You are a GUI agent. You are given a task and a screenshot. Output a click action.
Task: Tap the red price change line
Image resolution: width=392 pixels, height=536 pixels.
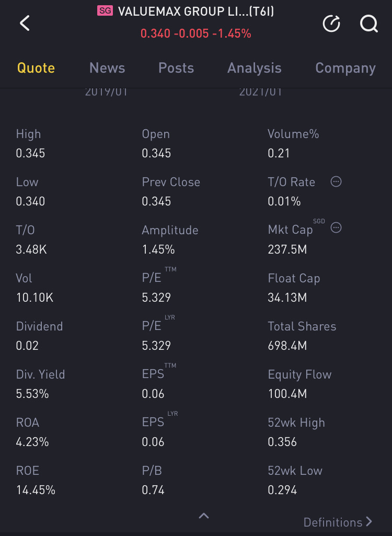pos(195,33)
